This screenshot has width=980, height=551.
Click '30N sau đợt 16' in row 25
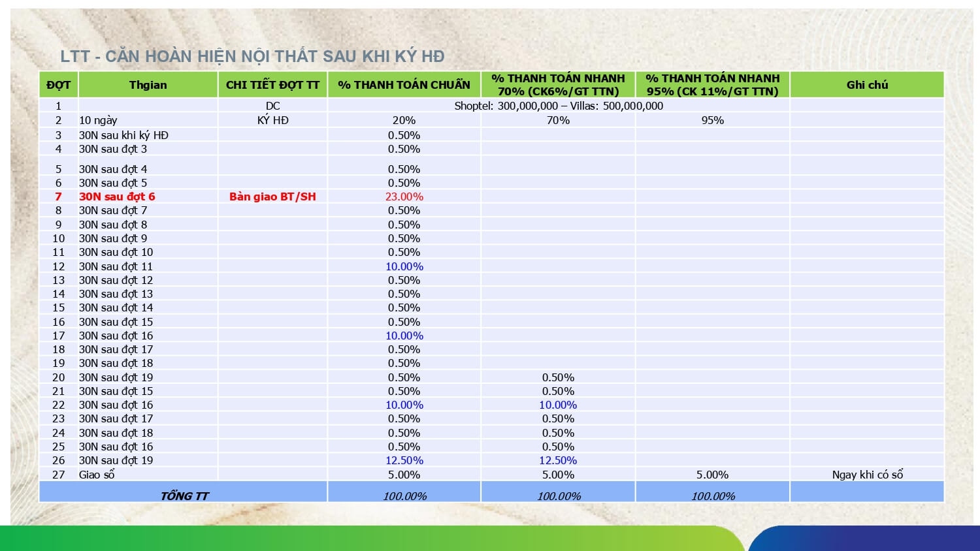[x=148, y=447]
